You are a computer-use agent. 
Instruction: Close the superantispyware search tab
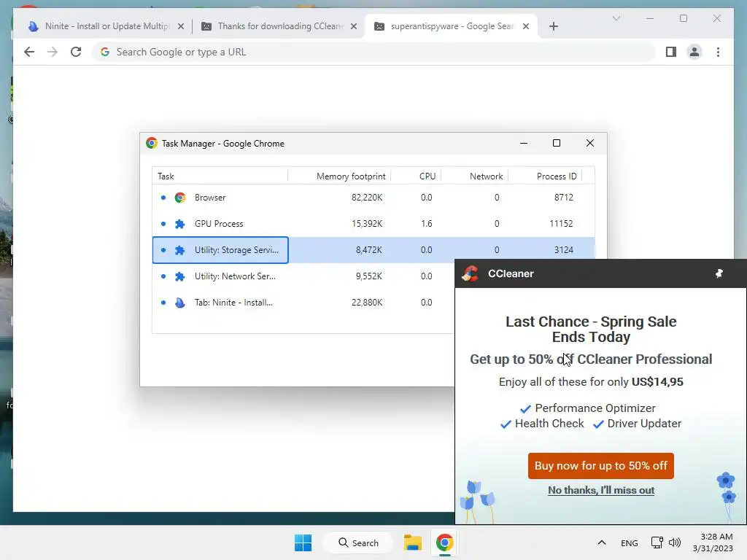(x=525, y=26)
